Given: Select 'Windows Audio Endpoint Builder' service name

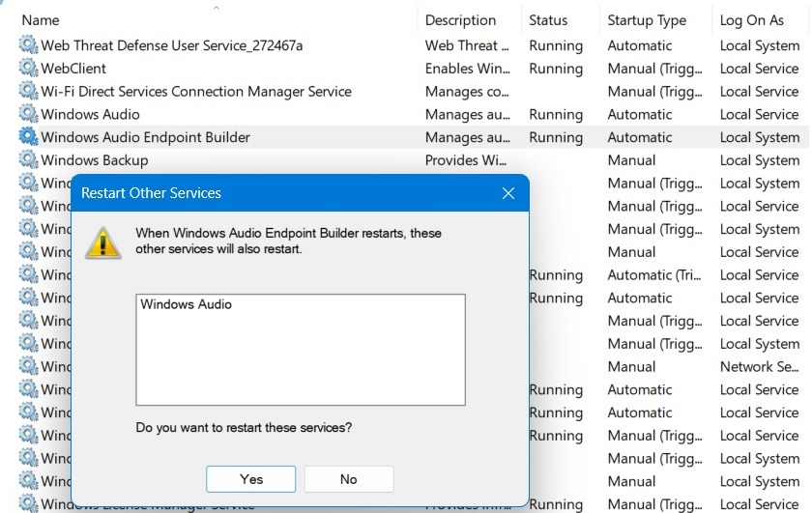Looking at the screenshot, I should (x=146, y=137).
